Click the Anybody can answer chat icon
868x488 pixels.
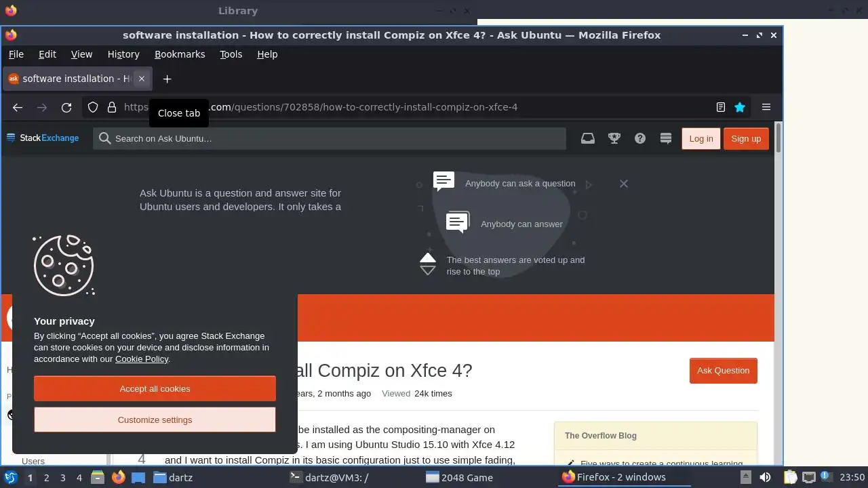point(458,222)
